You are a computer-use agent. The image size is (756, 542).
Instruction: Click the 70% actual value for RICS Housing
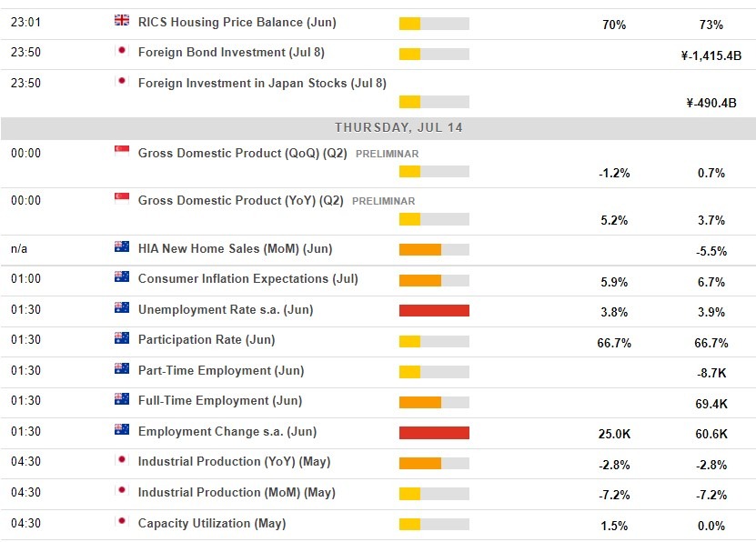pos(616,25)
